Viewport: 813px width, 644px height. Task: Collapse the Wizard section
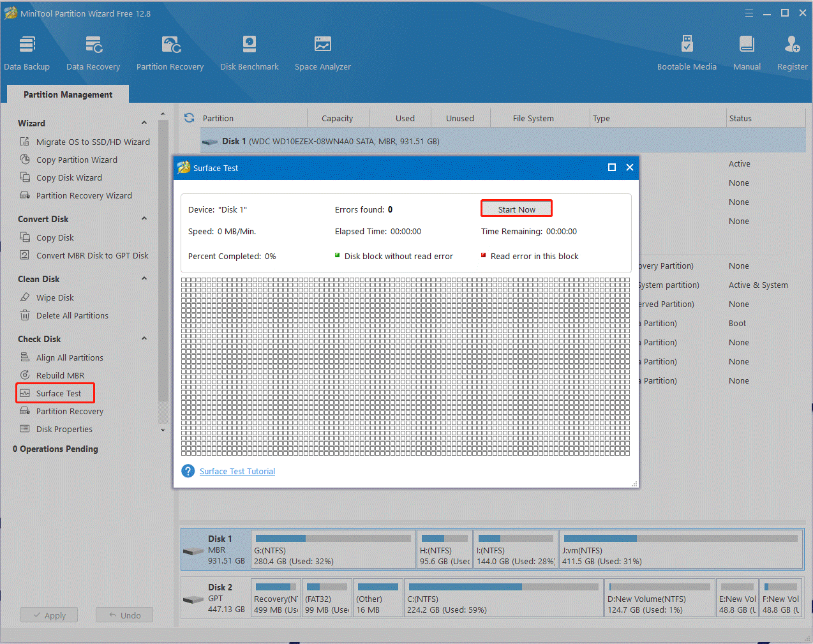(144, 123)
